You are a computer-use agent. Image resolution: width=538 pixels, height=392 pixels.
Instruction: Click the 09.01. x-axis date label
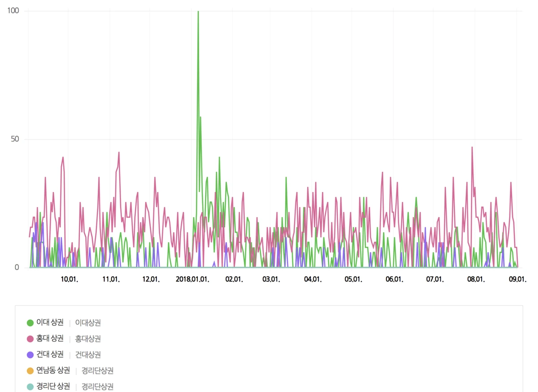pyautogui.click(x=517, y=279)
